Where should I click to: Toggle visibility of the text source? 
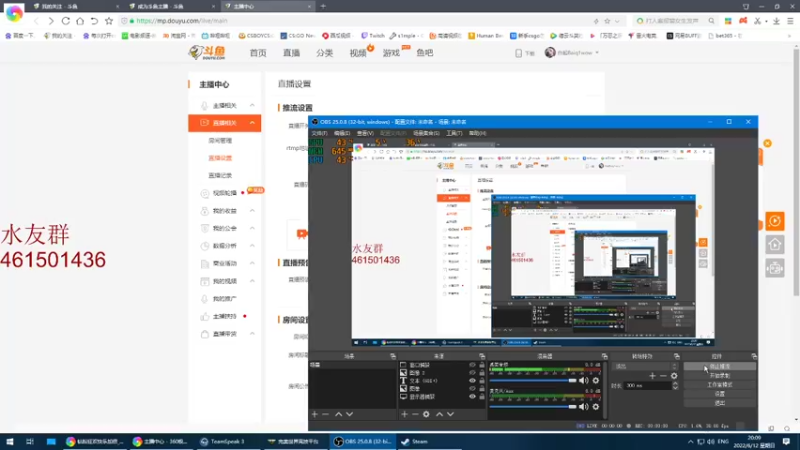pyautogui.click(x=472, y=381)
